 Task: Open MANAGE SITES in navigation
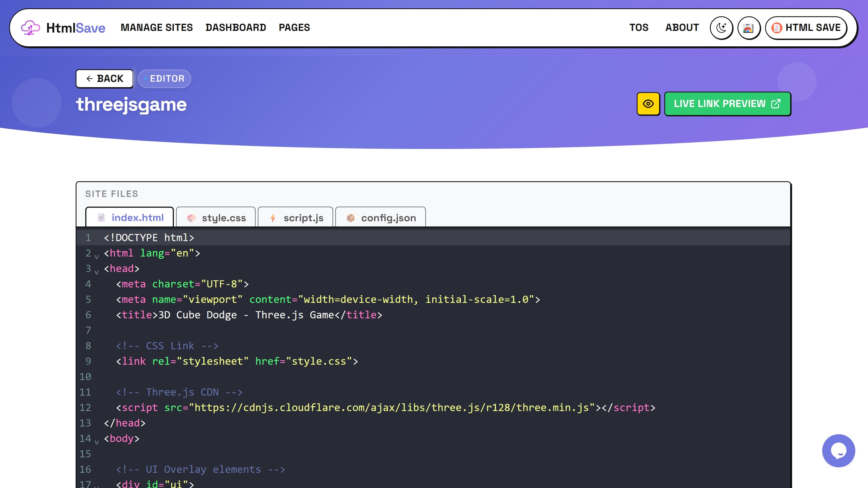[x=157, y=28]
